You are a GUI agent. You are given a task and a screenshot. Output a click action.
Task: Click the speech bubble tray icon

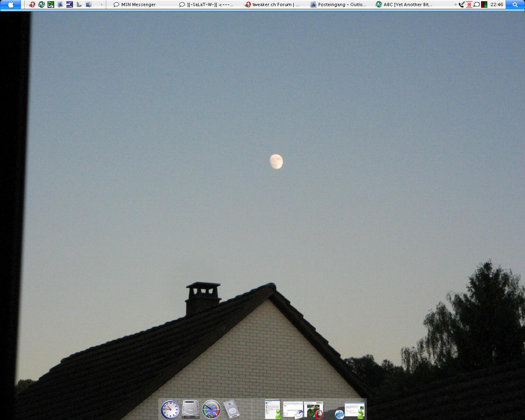click(477, 5)
